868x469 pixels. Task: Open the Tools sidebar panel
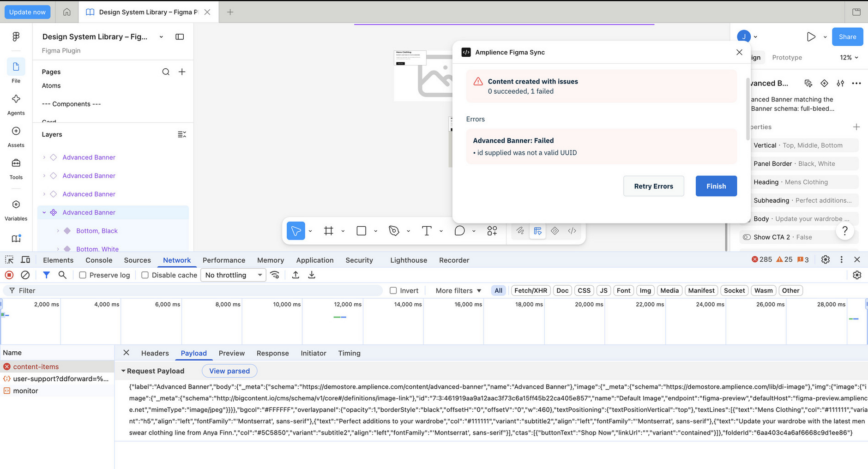16,168
